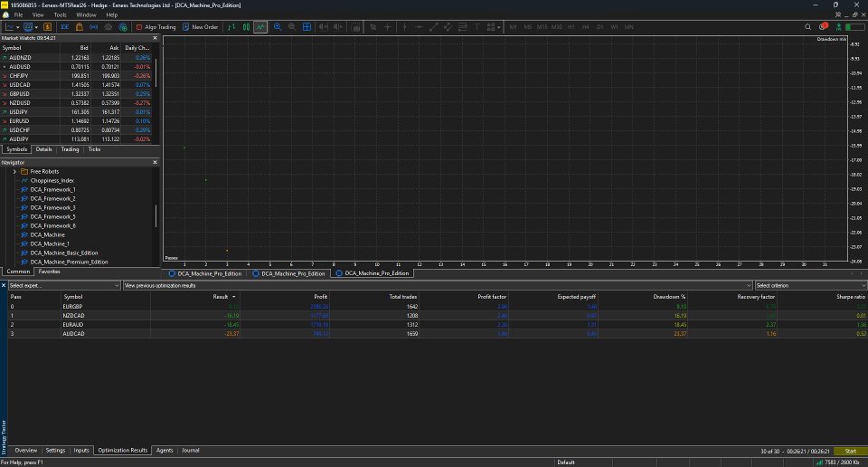Close the Market Watch panel
This screenshot has height=467, width=868.
pos(155,38)
